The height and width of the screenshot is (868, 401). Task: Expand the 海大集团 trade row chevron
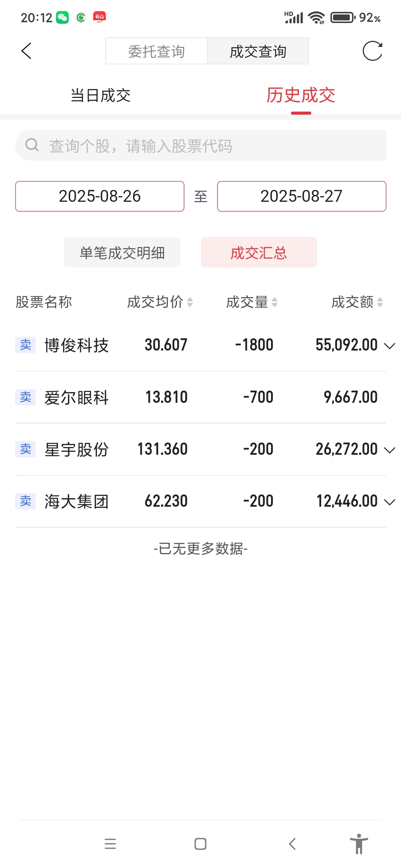389,502
